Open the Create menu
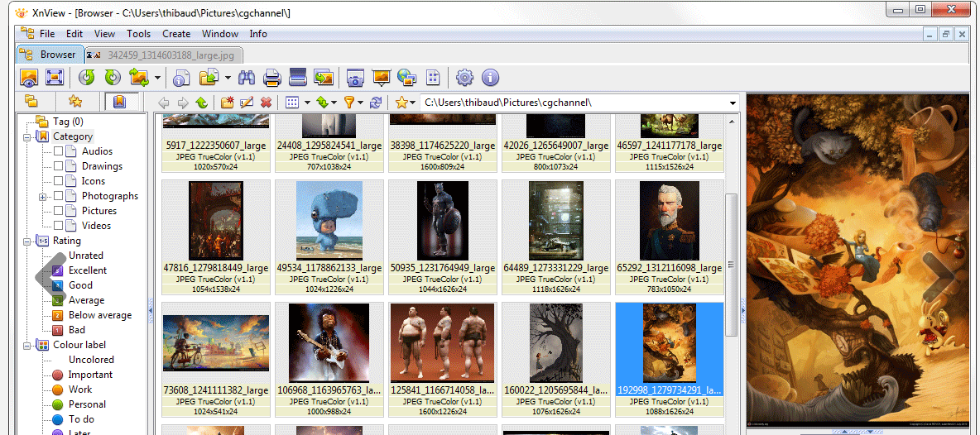The width and height of the screenshot is (980, 435). tap(176, 34)
